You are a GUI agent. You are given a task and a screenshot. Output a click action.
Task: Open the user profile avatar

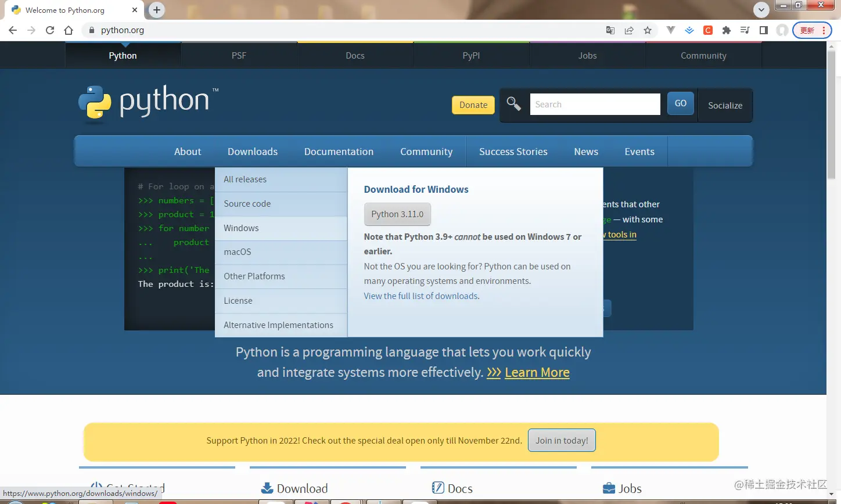pyautogui.click(x=782, y=30)
